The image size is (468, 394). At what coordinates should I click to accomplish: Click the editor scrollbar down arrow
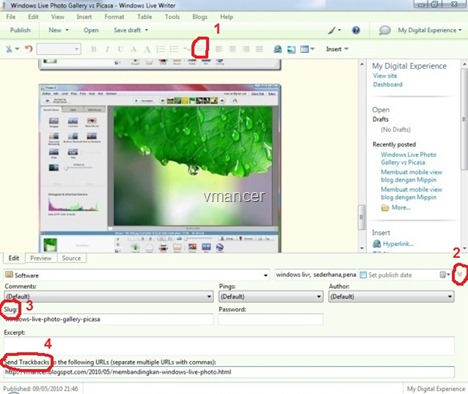[x=362, y=248]
